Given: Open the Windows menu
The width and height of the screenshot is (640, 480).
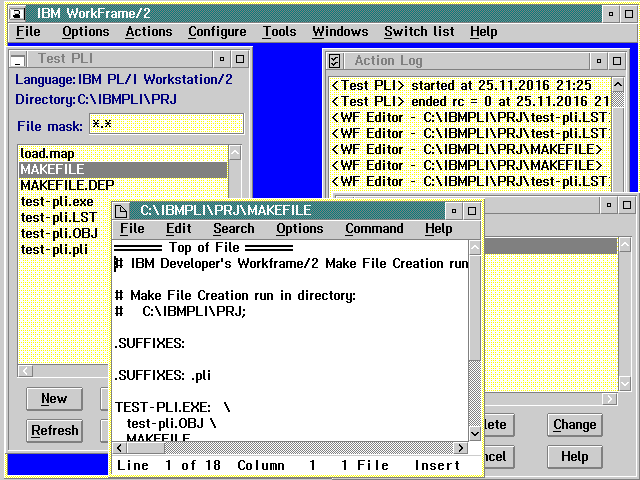Looking at the screenshot, I should tap(340, 32).
